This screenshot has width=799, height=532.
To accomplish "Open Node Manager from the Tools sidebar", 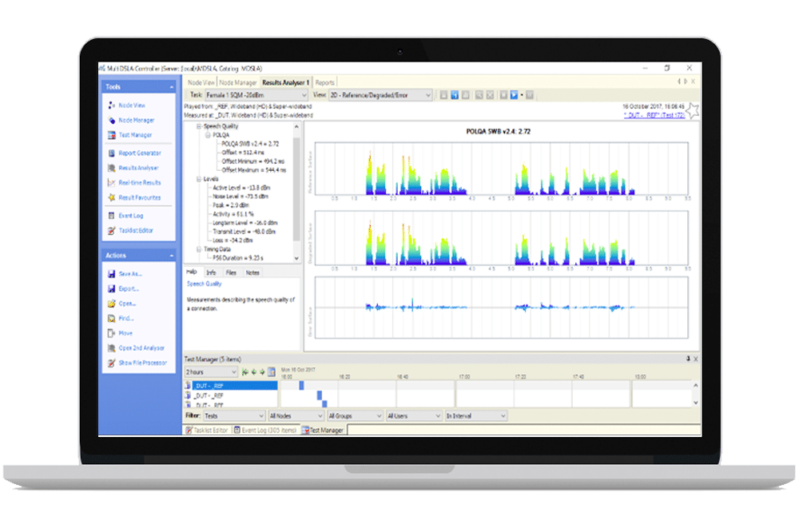I will coord(136,121).
